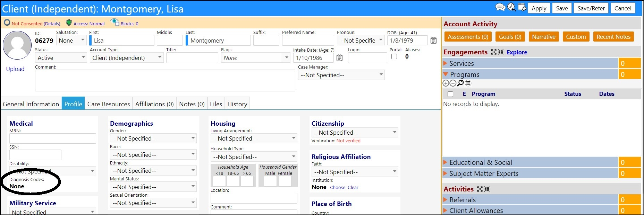The height and width of the screenshot is (215, 644).
Task: Expand the Referrals section
Action: click(446, 200)
